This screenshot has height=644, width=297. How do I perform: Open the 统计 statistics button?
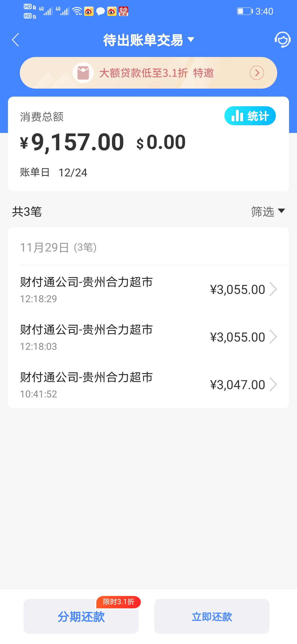coord(250,116)
